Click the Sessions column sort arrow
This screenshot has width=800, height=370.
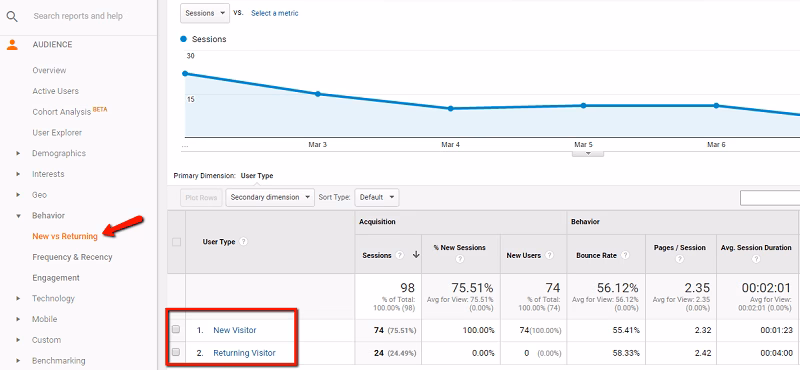coord(415,255)
